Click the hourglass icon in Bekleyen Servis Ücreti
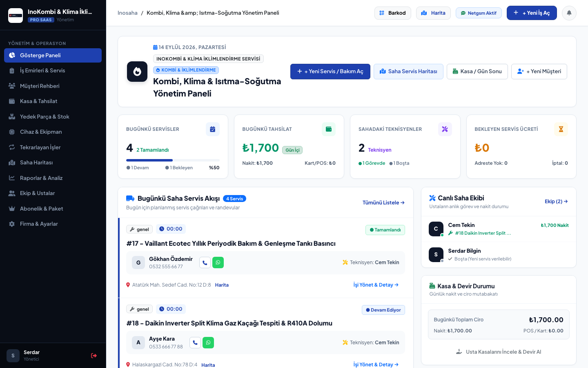Screen dimensions: 588x368 (x=561, y=129)
